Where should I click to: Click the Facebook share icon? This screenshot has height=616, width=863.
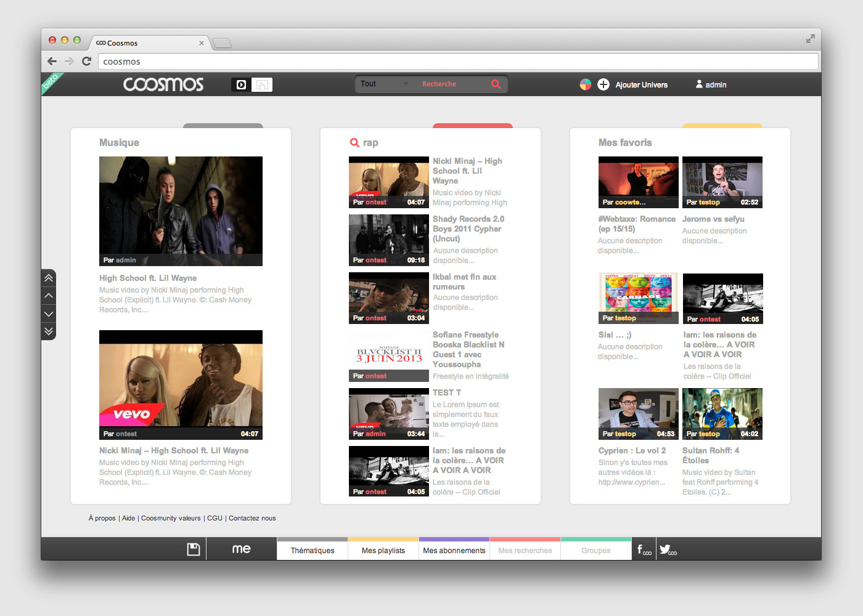[644, 549]
